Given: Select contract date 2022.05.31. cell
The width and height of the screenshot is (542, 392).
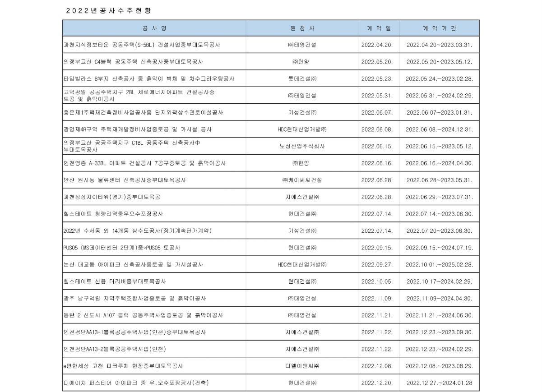Looking at the screenshot, I should point(379,95).
